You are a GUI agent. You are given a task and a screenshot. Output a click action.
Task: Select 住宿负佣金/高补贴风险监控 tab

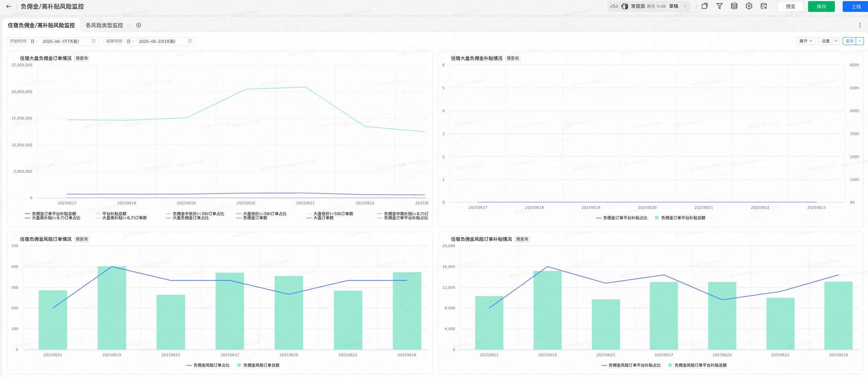pos(41,25)
